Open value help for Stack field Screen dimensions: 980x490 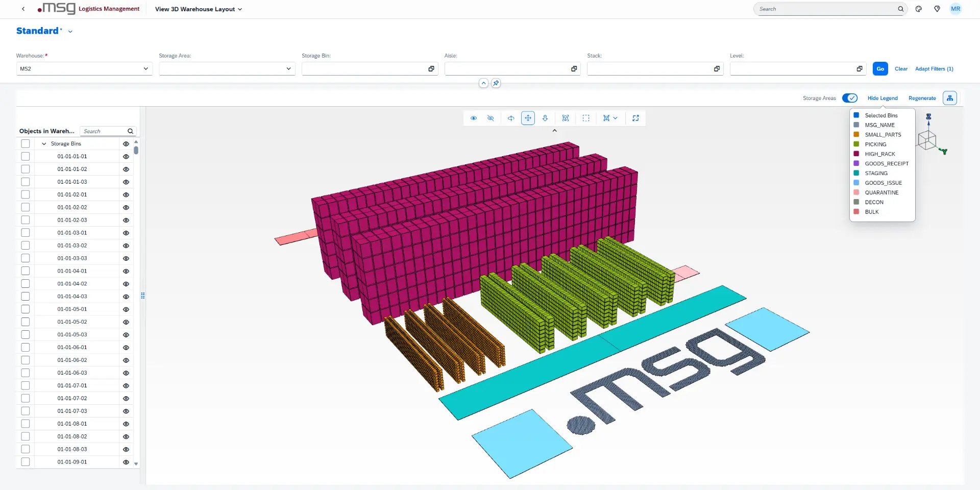717,69
